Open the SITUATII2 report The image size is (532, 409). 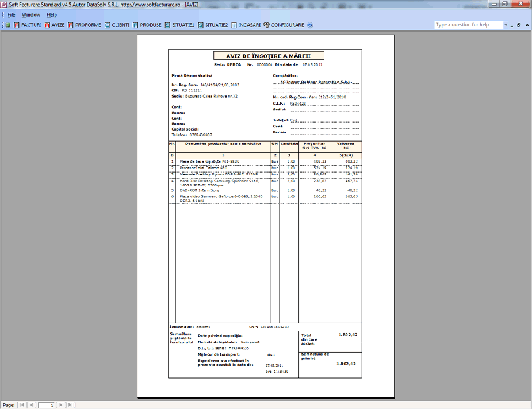[x=213, y=25]
